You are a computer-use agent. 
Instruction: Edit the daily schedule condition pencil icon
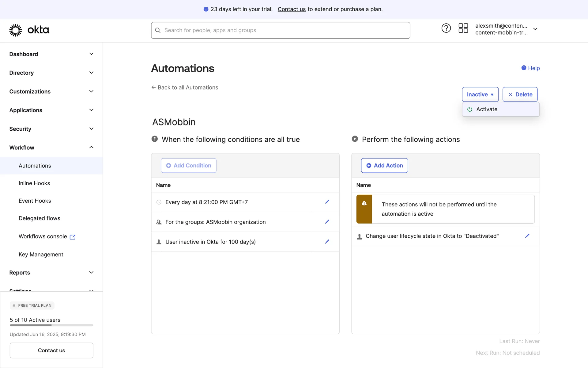(x=327, y=202)
